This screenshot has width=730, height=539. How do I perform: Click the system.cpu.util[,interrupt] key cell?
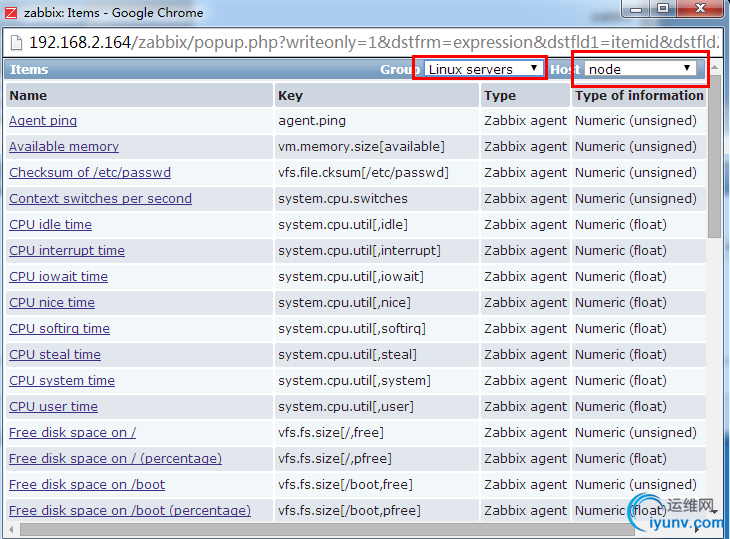[377, 250]
